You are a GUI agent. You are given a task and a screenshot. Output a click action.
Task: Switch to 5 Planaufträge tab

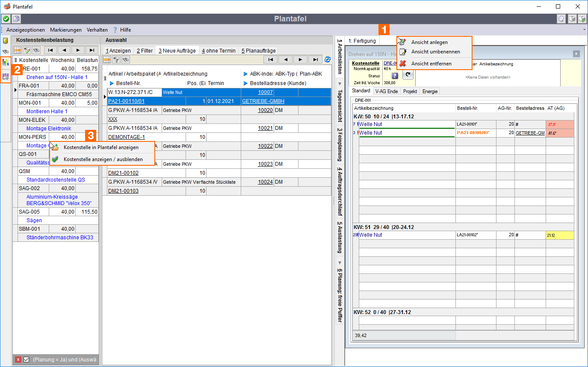(x=258, y=50)
